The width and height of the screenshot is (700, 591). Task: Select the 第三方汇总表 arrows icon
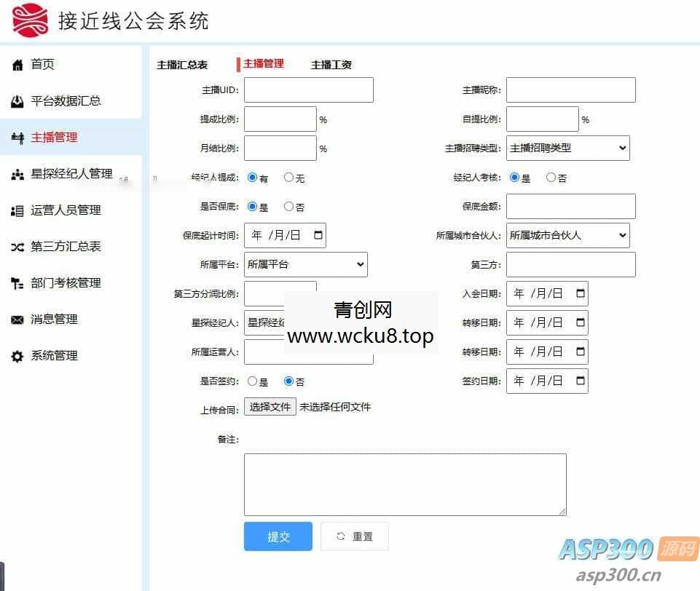[17, 246]
